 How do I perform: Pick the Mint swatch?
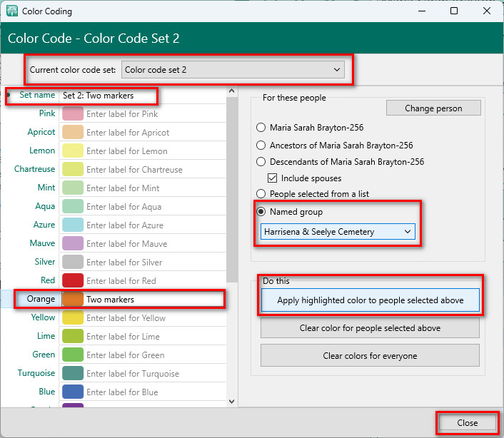click(x=73, y=188)
